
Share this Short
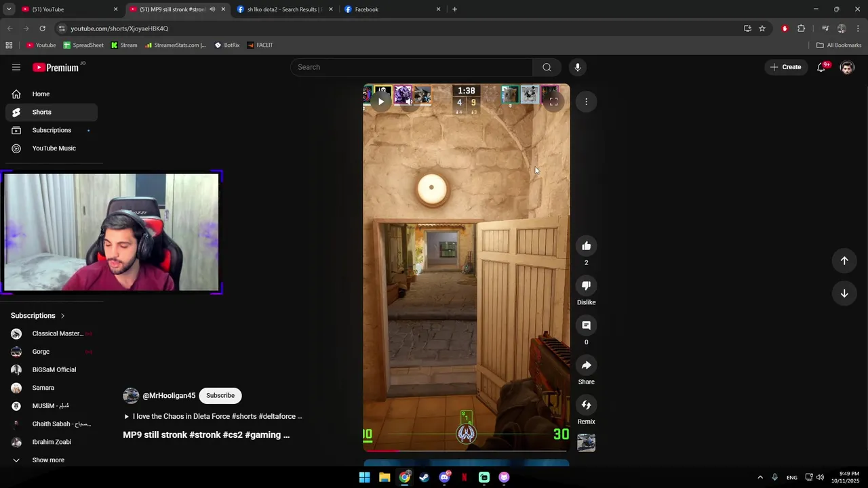(587, 365)
